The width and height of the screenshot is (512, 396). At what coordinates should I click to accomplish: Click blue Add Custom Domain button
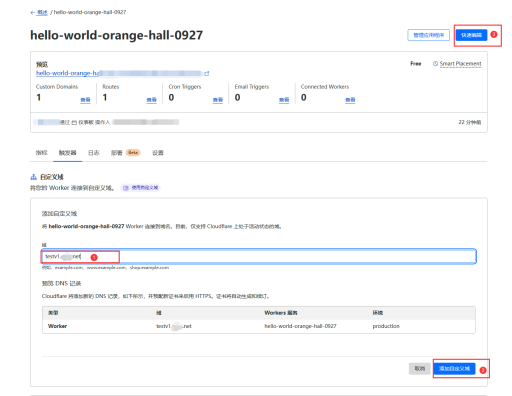tap(454, 369)
